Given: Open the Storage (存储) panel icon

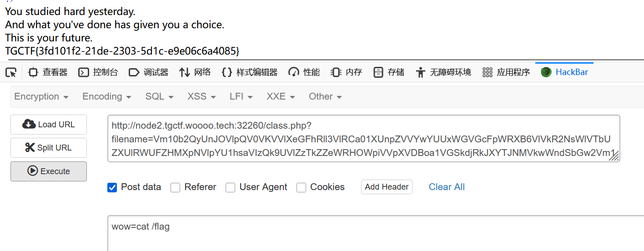Looking at the screenshot, I should pyautogui.click(x=378, y=72).
